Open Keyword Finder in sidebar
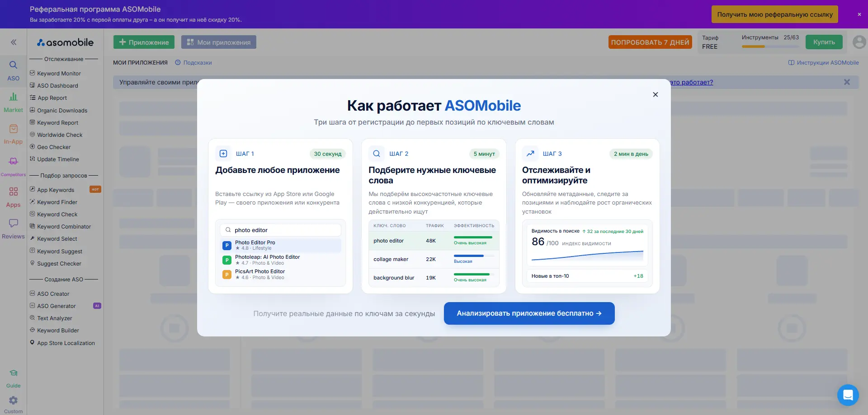Image resolution: width=868 pixels, height=415 pixels. 57,202
